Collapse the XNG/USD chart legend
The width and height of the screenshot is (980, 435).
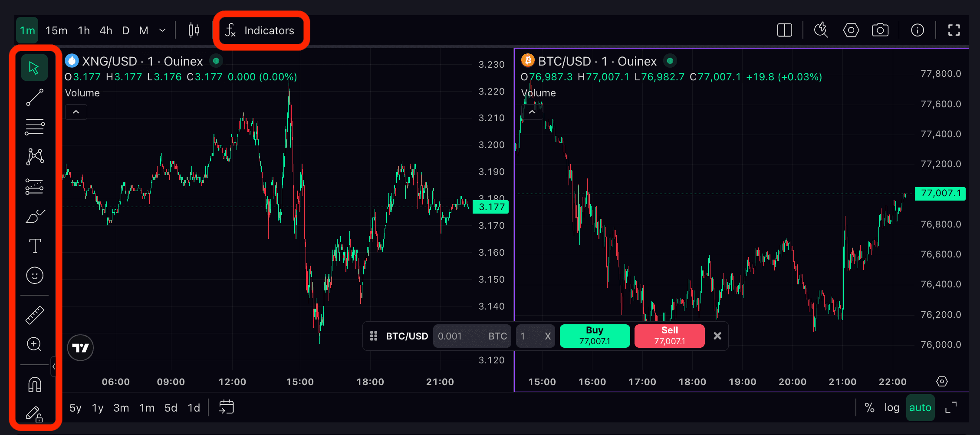pyautogui.click(x=76, y=112)
